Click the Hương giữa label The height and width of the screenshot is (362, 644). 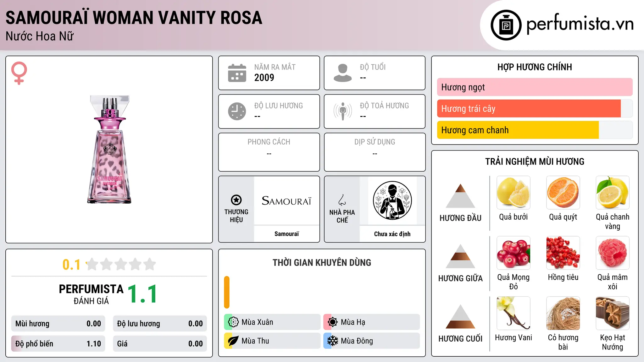click(x=460, y=278)
